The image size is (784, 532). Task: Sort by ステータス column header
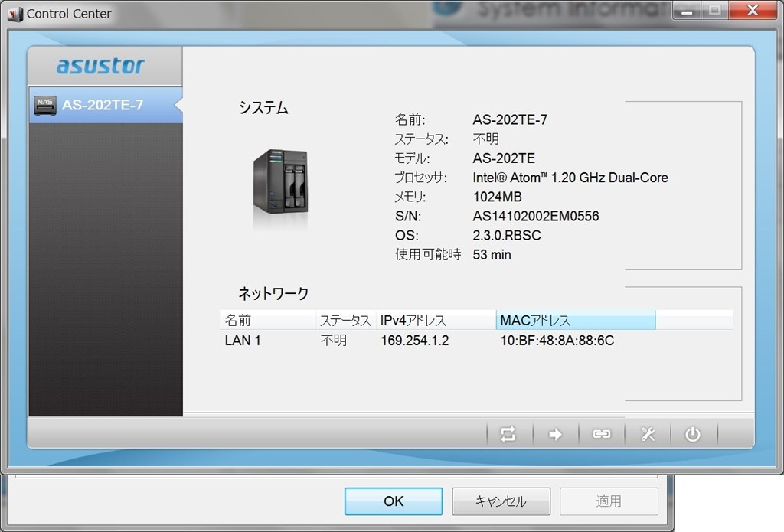pyautogui.click(x=345, y=320)
